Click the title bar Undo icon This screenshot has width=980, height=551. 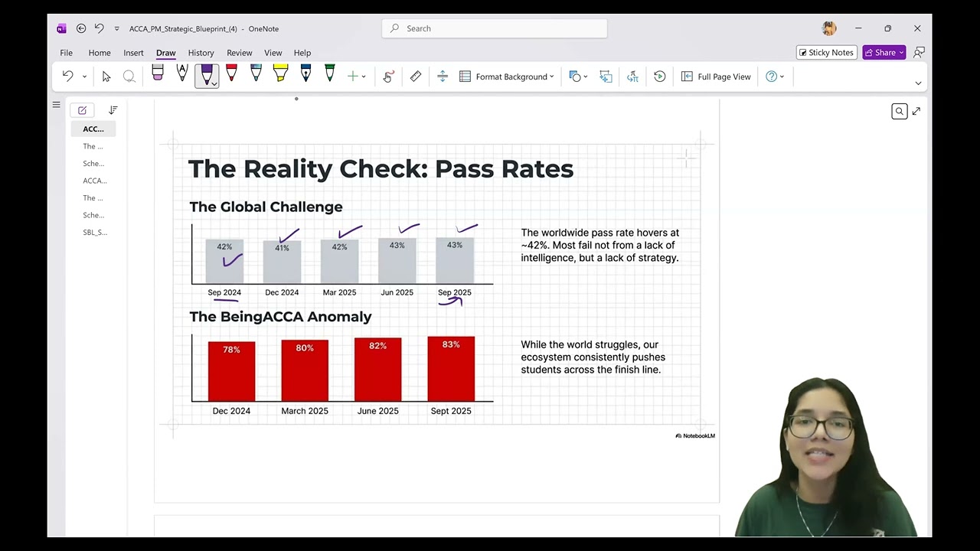point(99,28)
